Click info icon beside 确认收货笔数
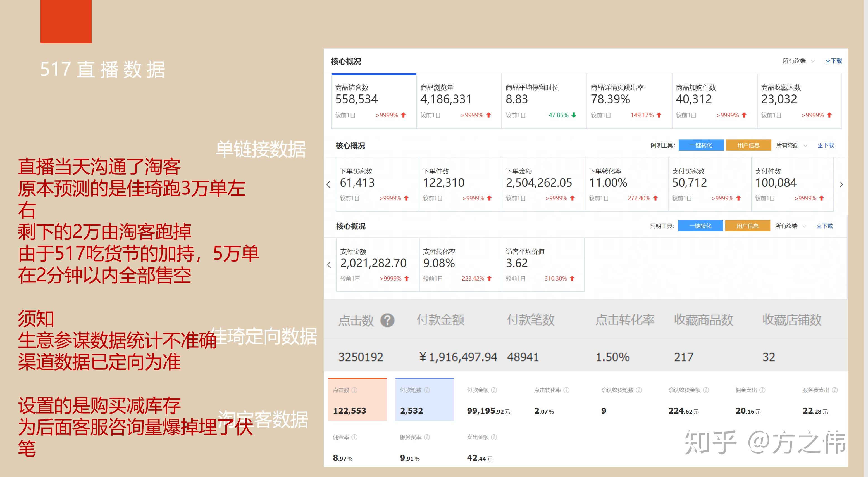This screenshot has width=868, height=477. [639, 390]
